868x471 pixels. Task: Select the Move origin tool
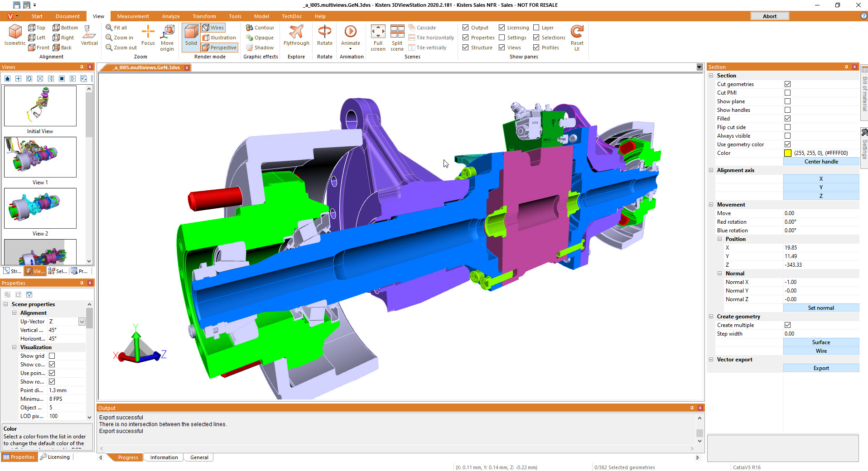coord(167,32)
